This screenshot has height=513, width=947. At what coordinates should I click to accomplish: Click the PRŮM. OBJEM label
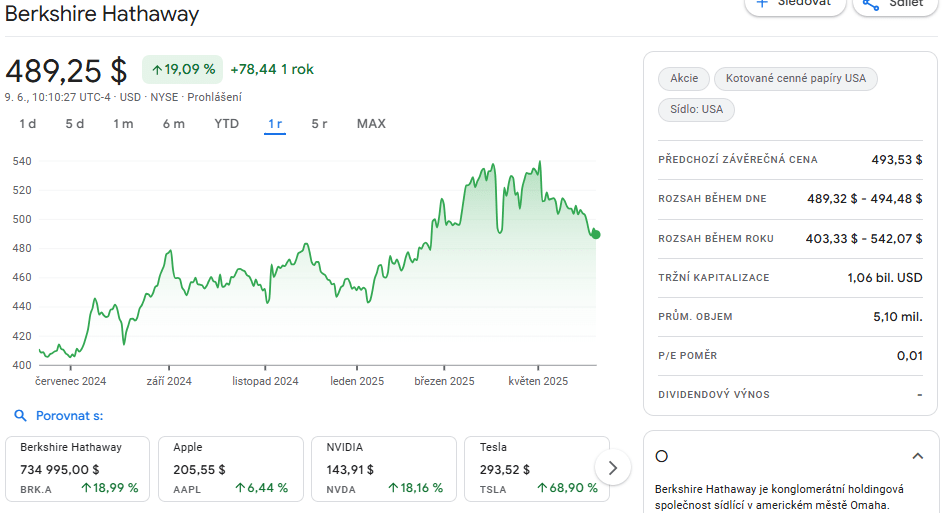pos(695,317)
